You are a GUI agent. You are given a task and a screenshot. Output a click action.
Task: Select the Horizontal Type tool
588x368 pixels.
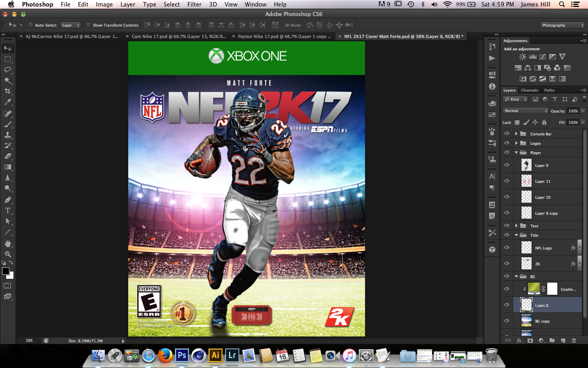pyautogui.click(x=8, y=211)
